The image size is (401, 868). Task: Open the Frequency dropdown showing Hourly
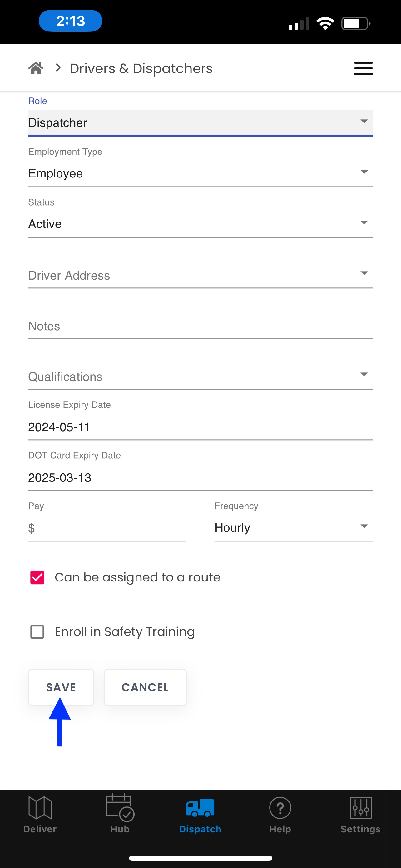coord(294,528)
